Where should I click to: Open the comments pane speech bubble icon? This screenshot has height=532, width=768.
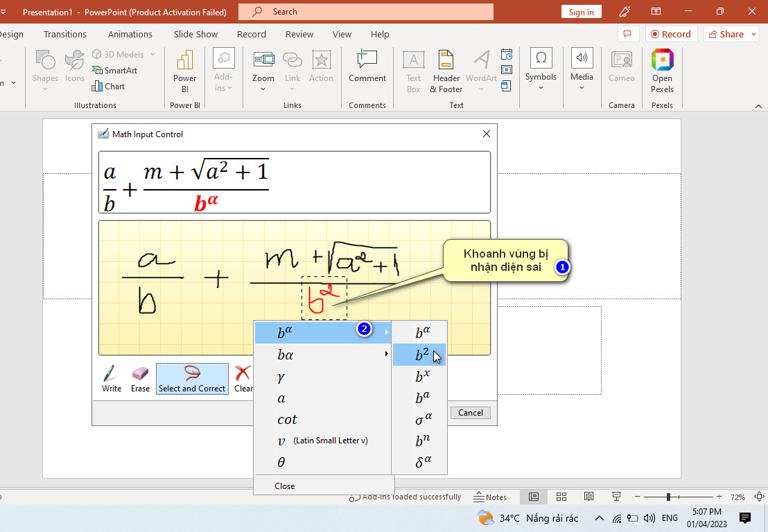click(627, 34)
